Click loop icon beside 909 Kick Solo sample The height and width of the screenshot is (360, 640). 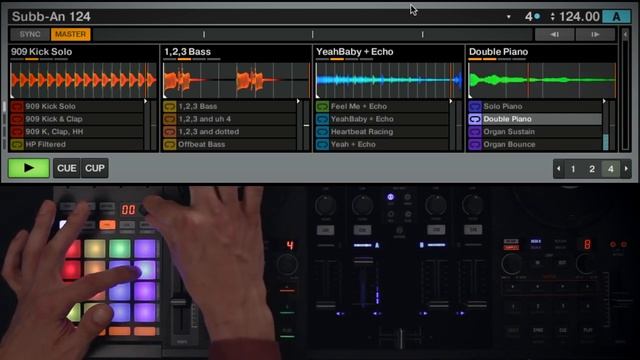coord(17,107)
